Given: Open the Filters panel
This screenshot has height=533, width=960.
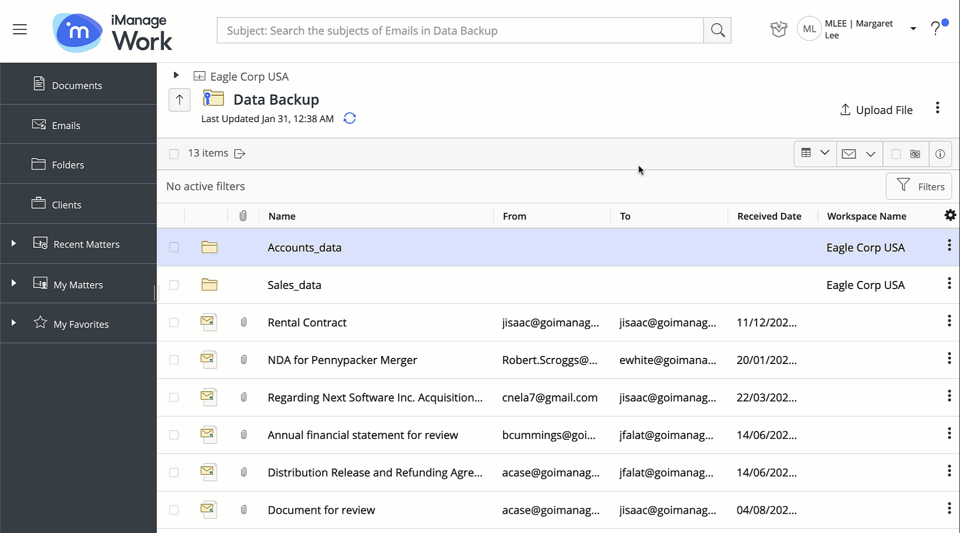Looking at the screenshot, I should tap(919, 186).
